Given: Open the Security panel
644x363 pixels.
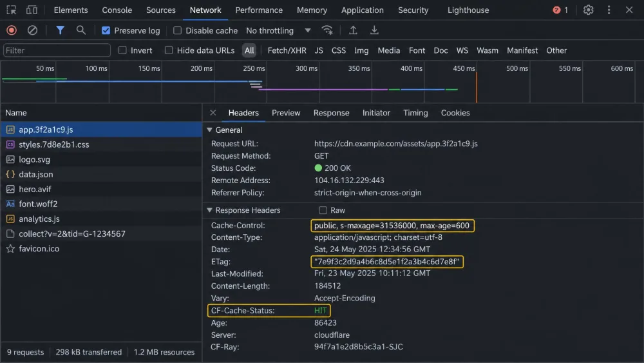Looking at the screenshot, I should coord(413,10).
